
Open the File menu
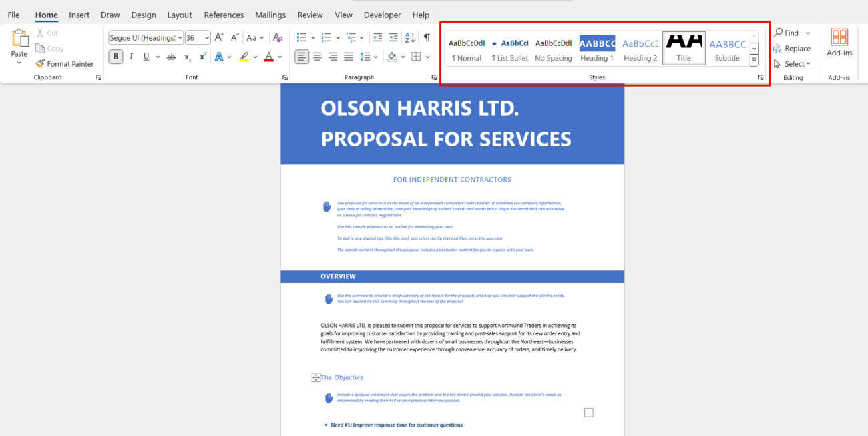point(13,15)
